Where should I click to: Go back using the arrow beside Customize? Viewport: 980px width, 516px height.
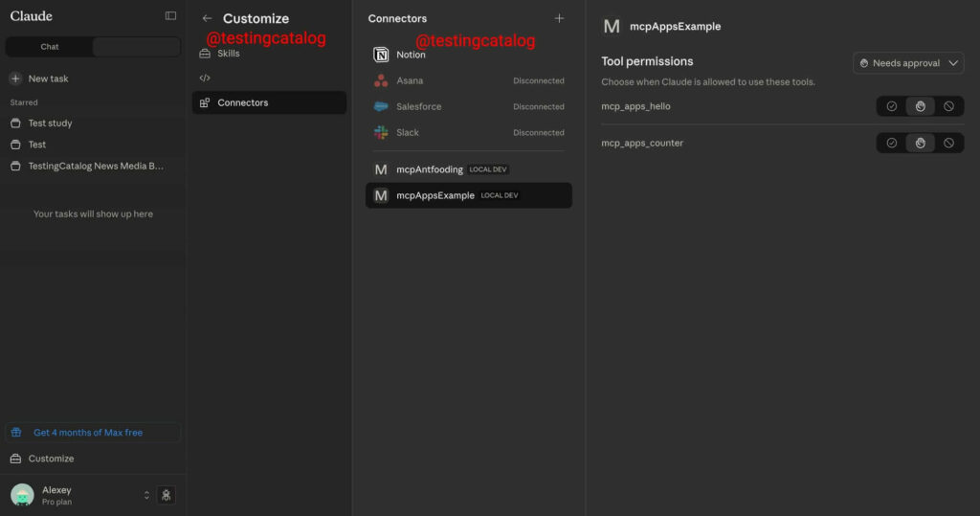click(x=207, y=18)
